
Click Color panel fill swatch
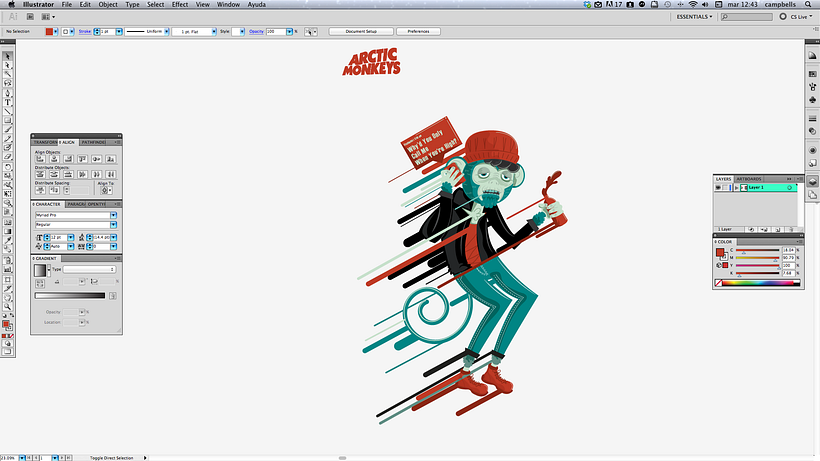720,252
